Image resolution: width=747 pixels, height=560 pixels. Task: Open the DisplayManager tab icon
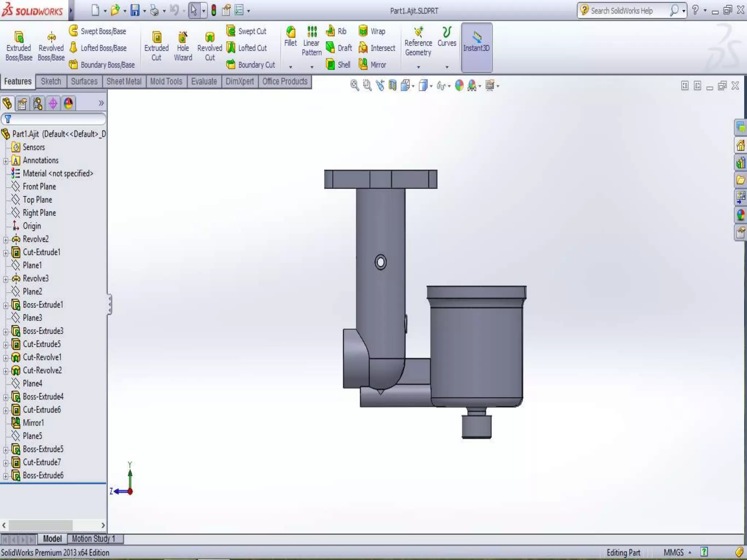(x=68, y=104)
